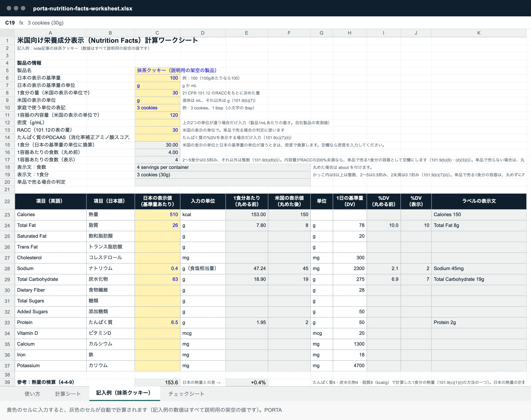Click the cell name box showing C19
The height and width of the screenshot is (420, 531).
(10, 23)
